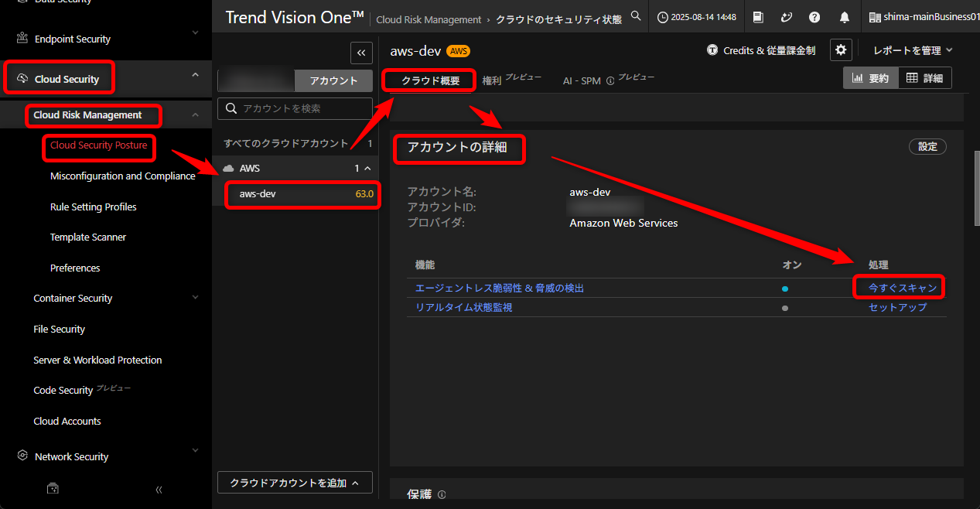Open the help question mark icon

[x=814, y=17]
